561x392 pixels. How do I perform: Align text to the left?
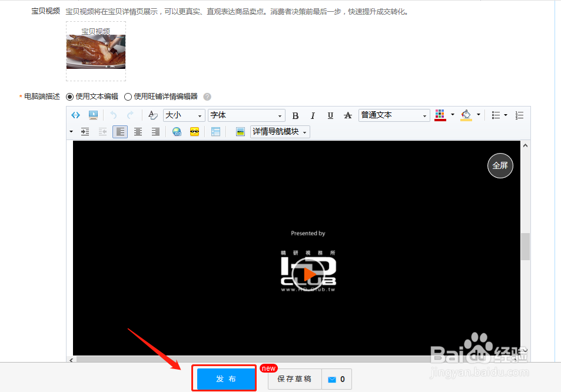click(120, 132)
